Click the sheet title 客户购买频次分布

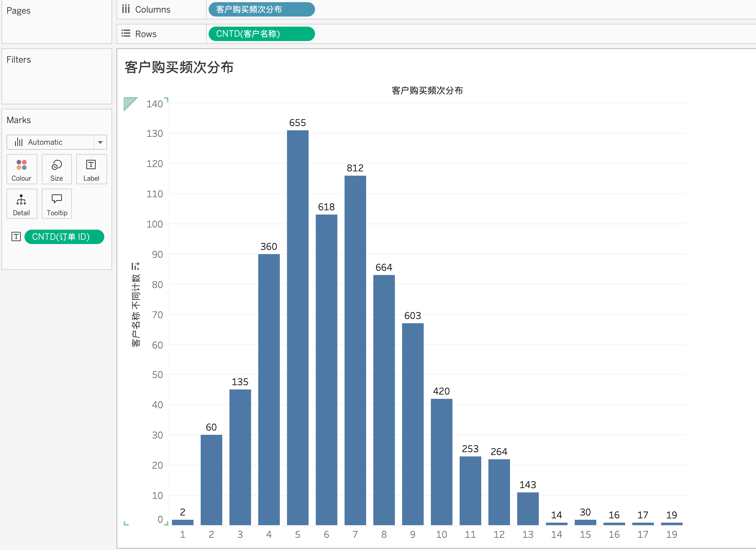coord(179,67)
